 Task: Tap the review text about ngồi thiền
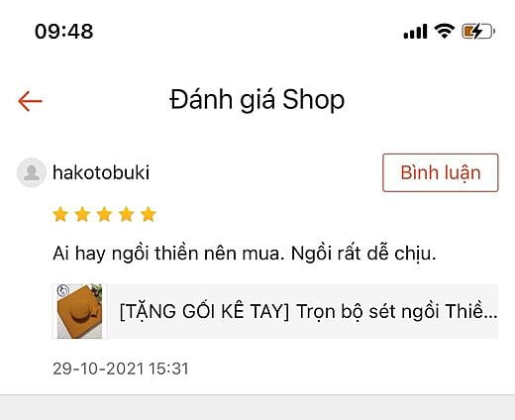click(x=245, y=254)
